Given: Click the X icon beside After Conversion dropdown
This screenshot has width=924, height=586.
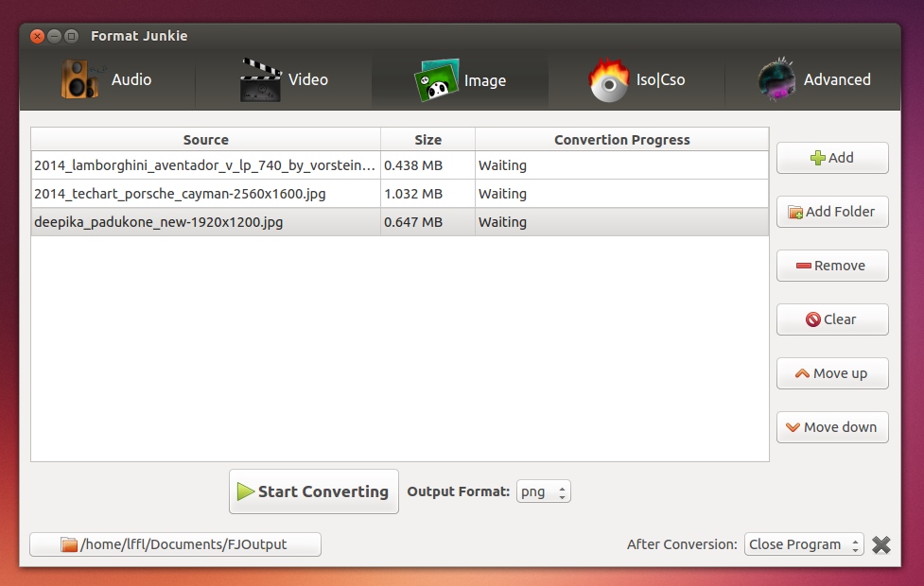Looking at the screenshot, I should pyautogui.click(x=881, y=544).
